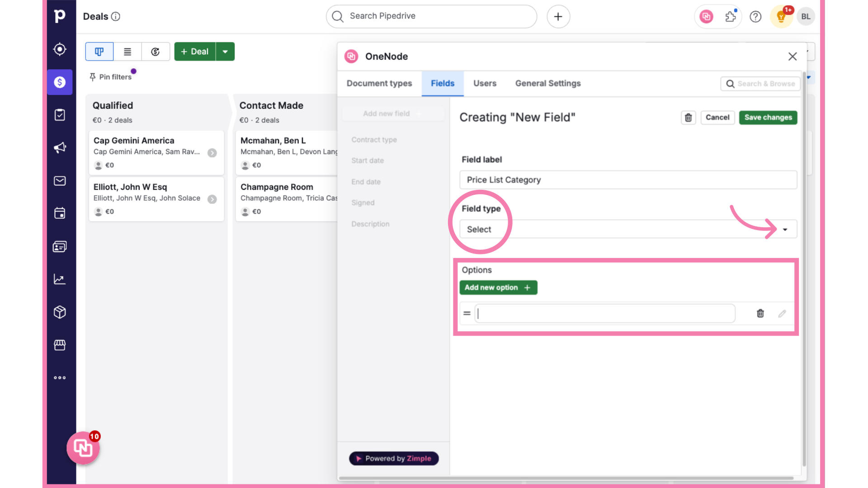Click Powered by Zimple link
The image size is (868, 488).
pyautogui.click(x=394, y=459)
